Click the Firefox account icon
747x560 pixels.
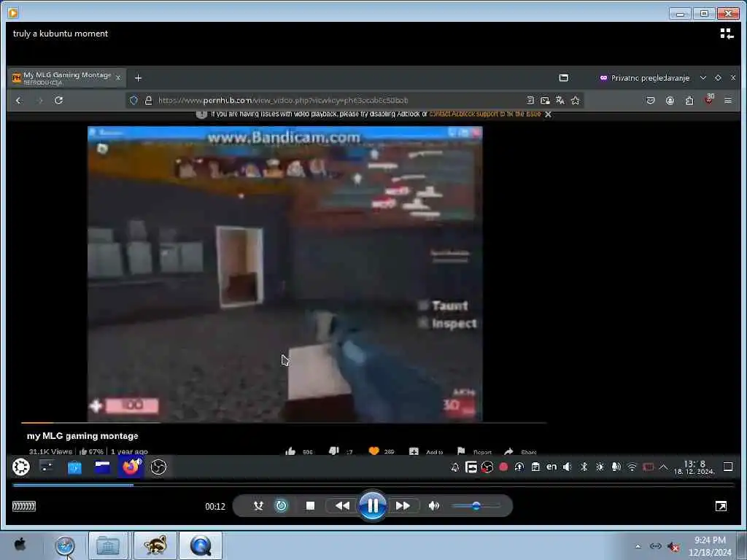tap(670, 101)
